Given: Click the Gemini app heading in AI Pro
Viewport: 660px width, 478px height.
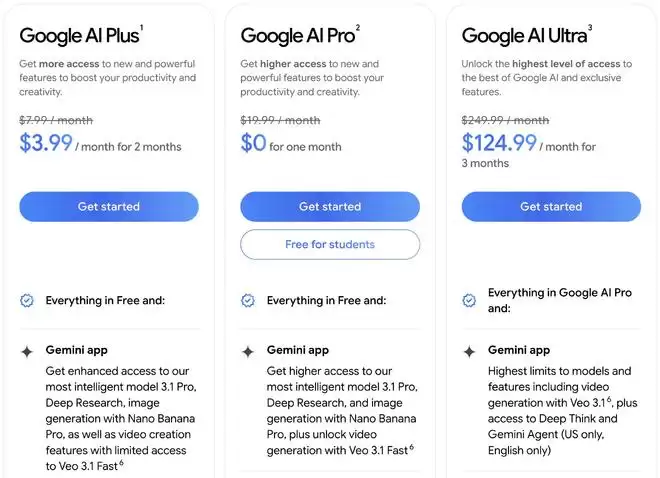Looking at the screenshot, I should [x=297, y=351].
